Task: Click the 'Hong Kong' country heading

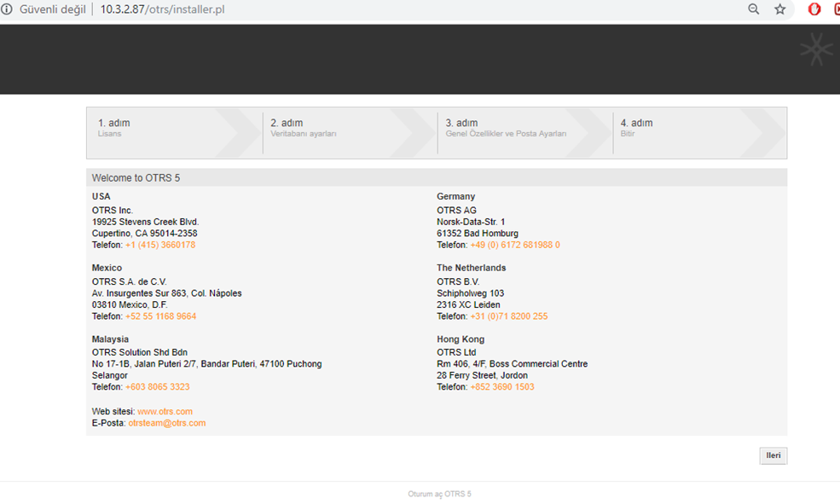Action: [x=461, y=339]
